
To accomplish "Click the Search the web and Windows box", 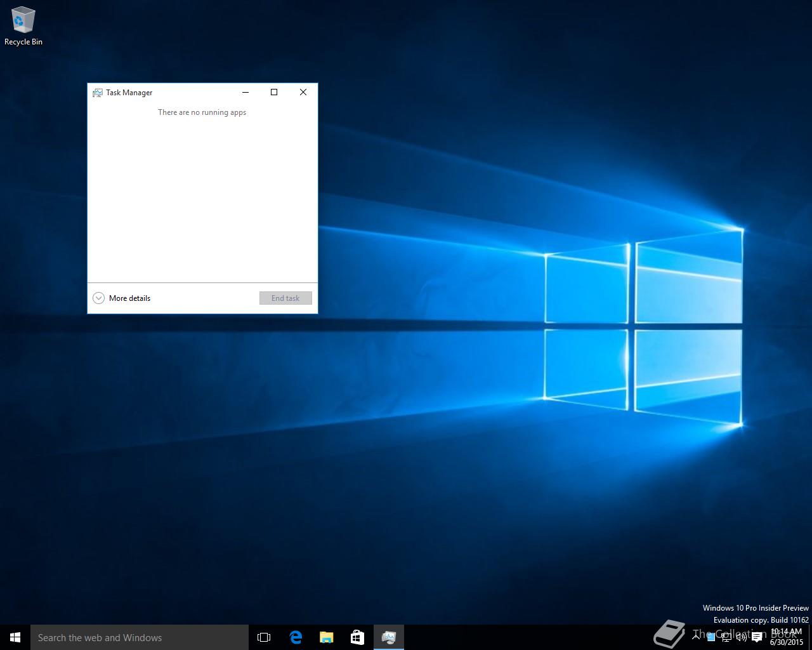I will (140, 637).
